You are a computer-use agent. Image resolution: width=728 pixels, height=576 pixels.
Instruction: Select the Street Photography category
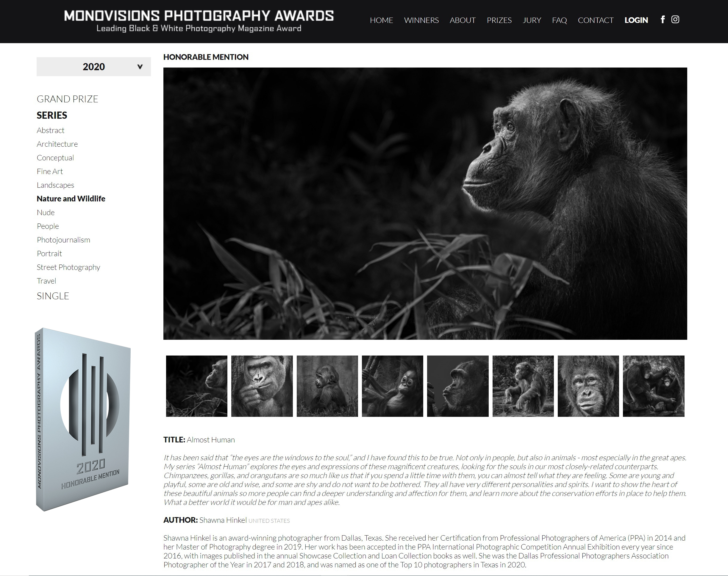[68, 267]
